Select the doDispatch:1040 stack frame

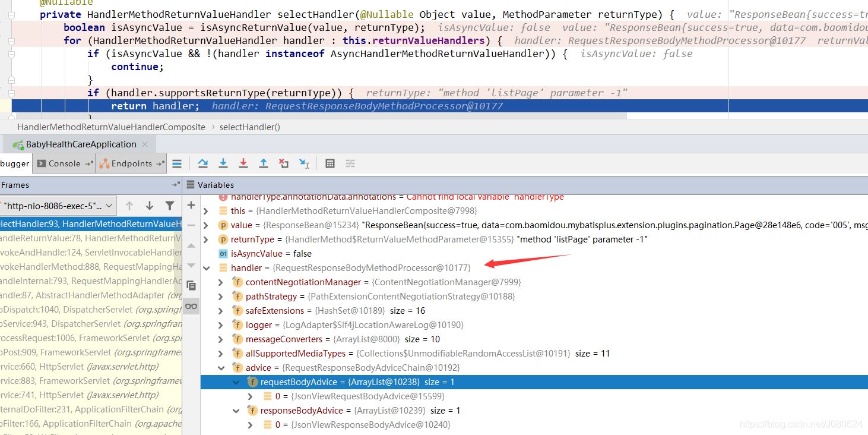pos(89,310)
